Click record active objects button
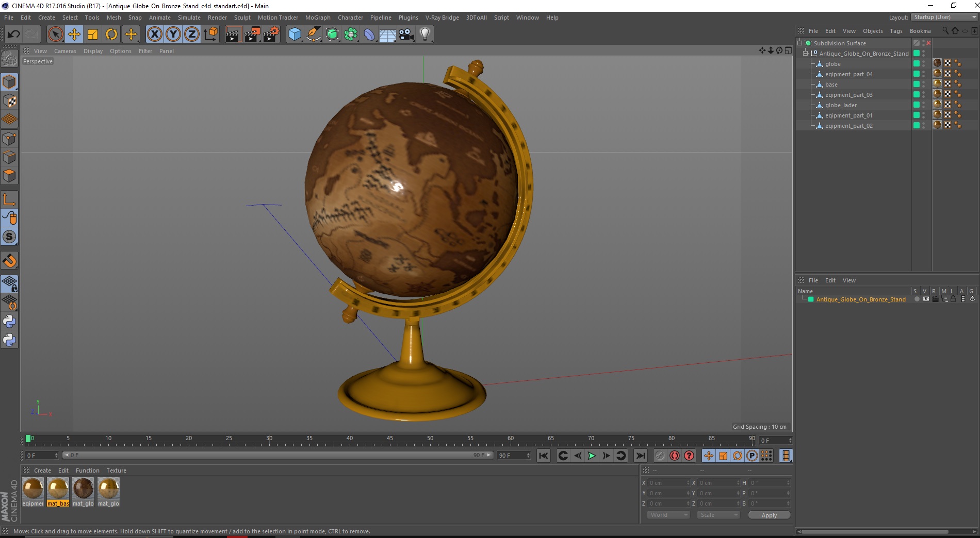The height and width of the screenshot is (538, 980). click(660, 456)
